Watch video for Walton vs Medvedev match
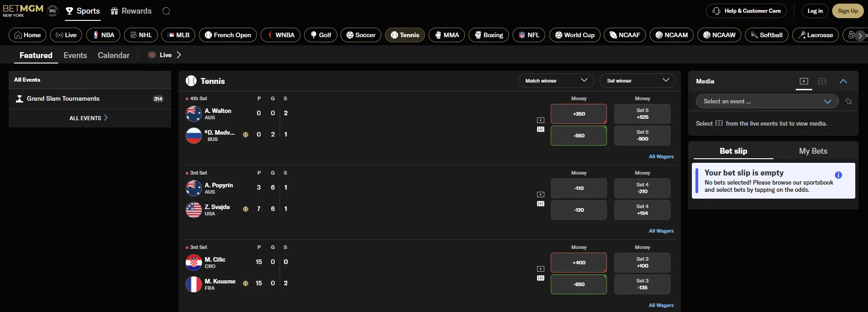Image resolution: width=868 pixels, height=312 pixels. tap(541, 120)
